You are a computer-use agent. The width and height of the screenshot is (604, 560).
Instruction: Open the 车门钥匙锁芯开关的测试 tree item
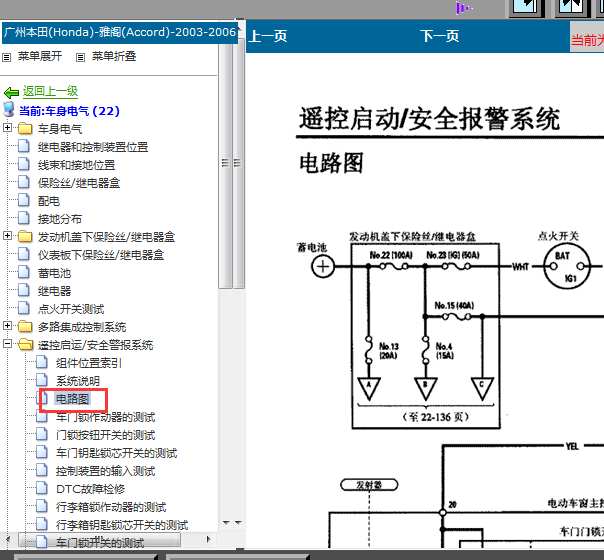116,453
